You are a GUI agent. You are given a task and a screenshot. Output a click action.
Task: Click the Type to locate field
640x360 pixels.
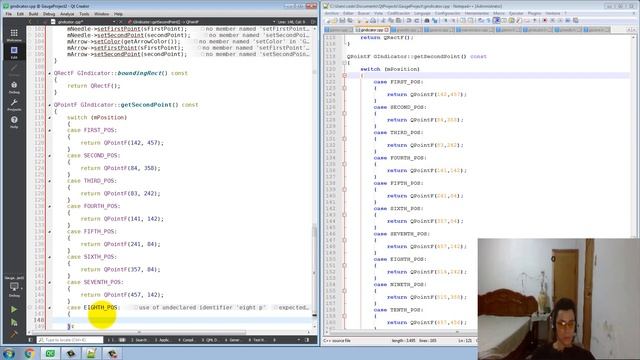(70, 340)
